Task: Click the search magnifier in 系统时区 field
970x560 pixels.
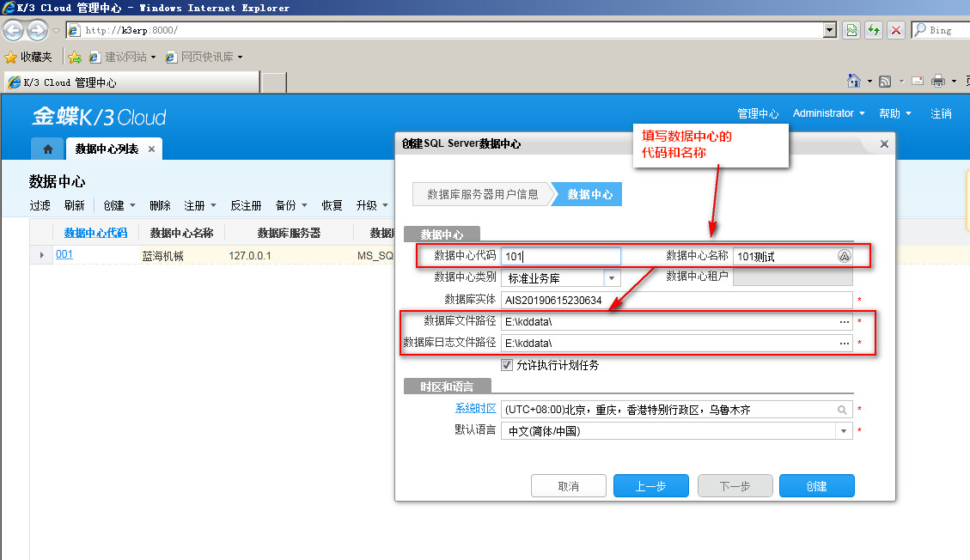Action: point(842,410)
